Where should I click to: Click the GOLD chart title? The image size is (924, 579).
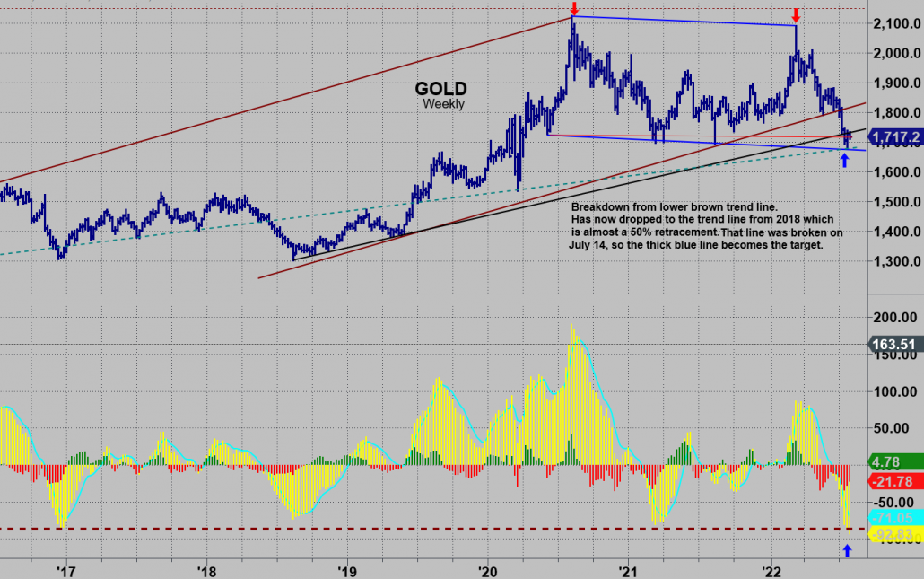[440, 89]
